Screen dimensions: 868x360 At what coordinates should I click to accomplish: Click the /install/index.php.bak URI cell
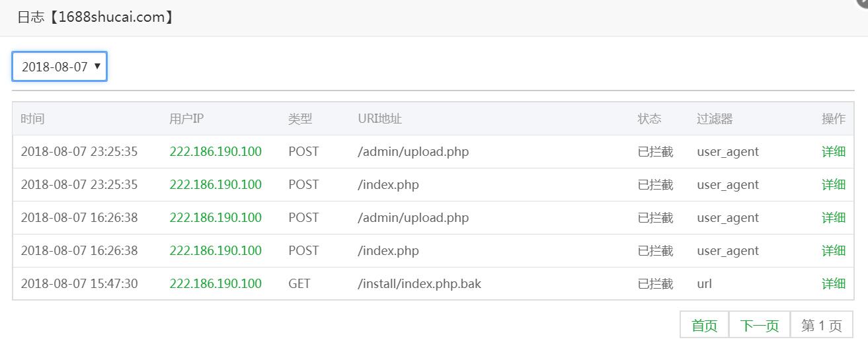coord(419,283)
